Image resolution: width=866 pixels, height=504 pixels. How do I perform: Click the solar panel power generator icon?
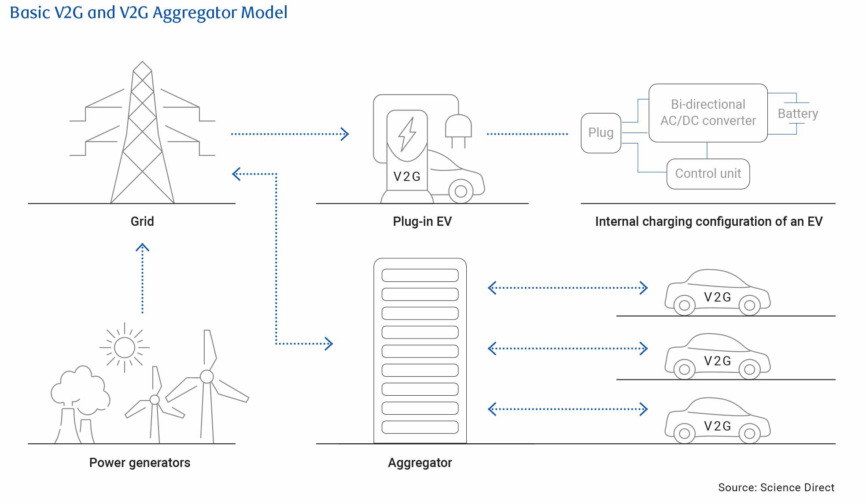[120, 348]
